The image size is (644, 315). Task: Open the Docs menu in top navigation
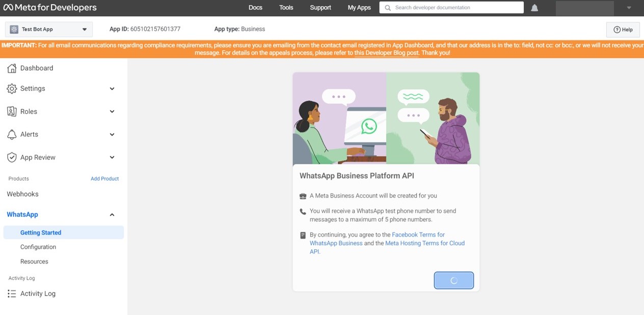tap(255, 8)
